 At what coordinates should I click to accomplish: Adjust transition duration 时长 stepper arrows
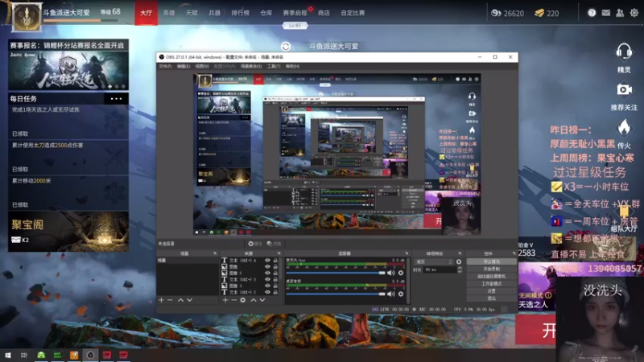click(x=460, y=269)
